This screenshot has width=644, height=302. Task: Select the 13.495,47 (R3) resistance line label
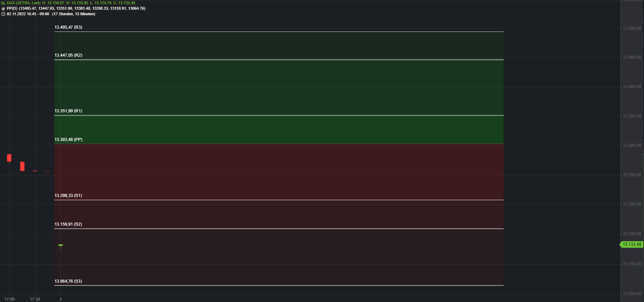pos(68,27)
